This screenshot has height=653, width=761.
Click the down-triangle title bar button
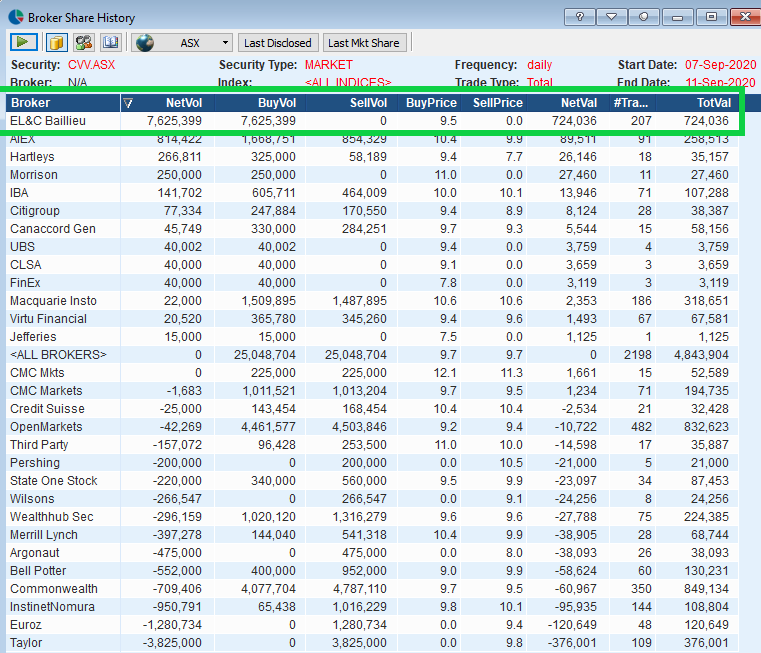612,17
